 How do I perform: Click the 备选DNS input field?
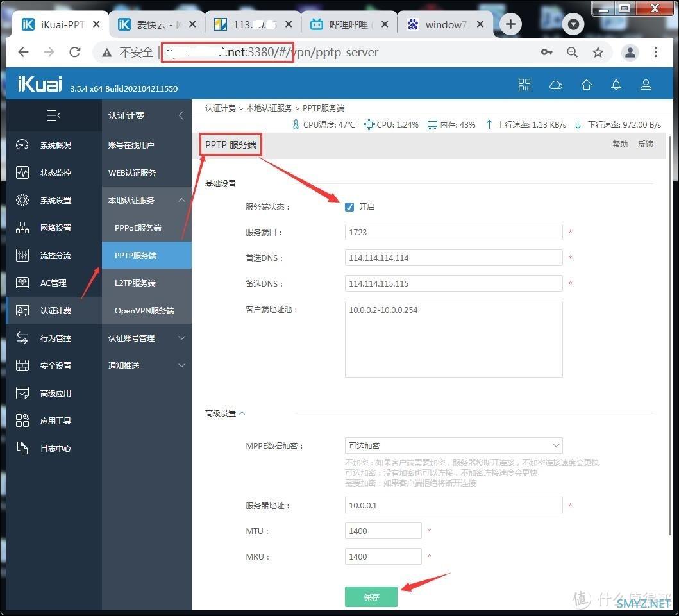(453, 283)
